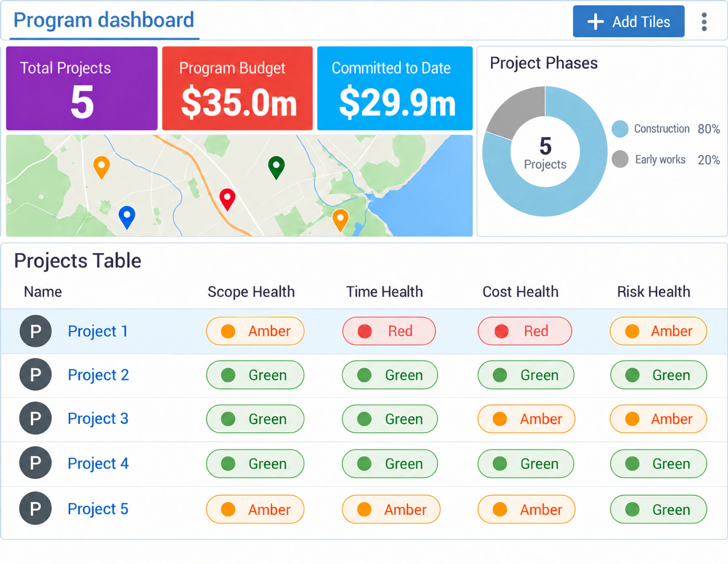The height and width of the screenshot is (564, 728).
Task: Click Project 4's Green Risk Health badge
Action: [658, 463]
